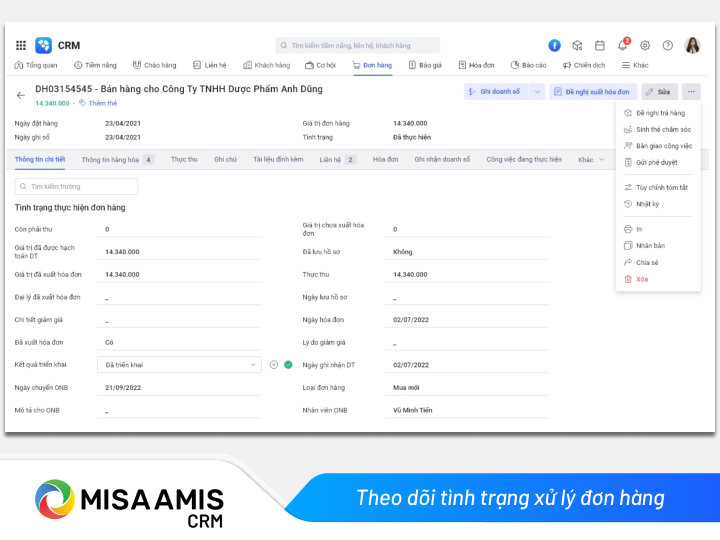The image size is (720, 540).
Task: Go to Báo giá menu
Action: tap(425, 65)
